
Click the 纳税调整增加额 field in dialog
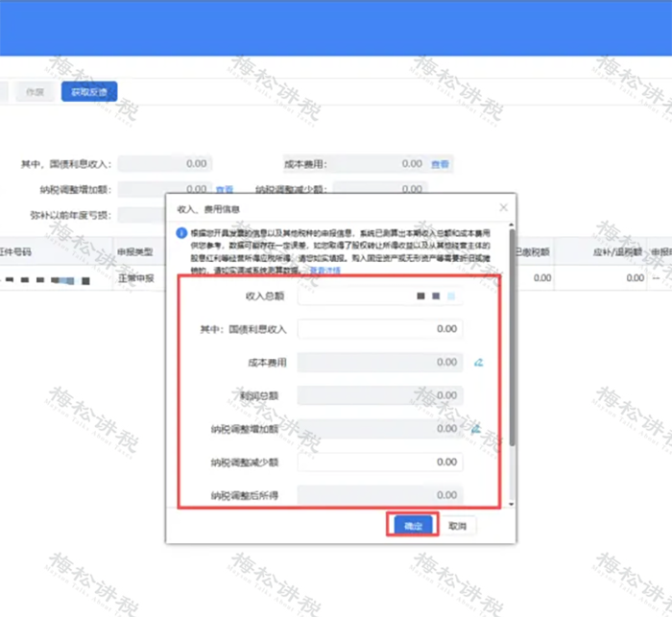coord(380,429)
